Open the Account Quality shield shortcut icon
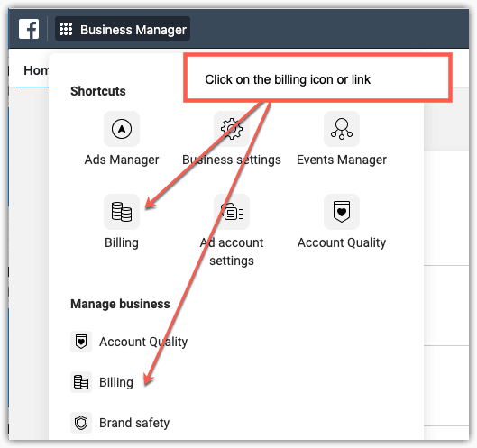The height and width of the screenshot is (448, 477). pos(342,212)
